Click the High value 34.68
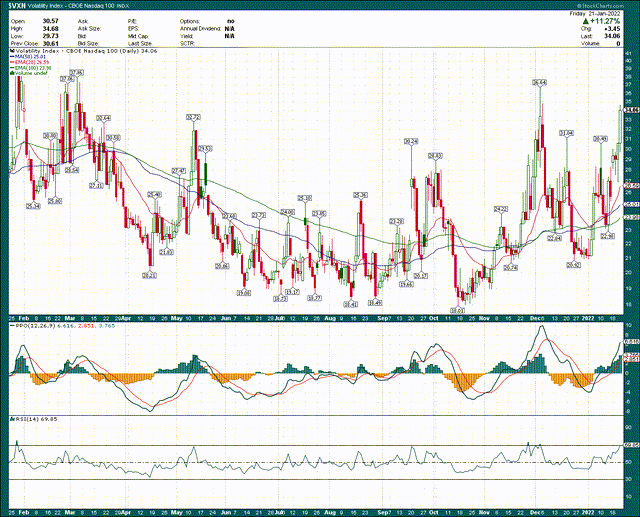This screenshot has width=640, height=517. coord(50,29)
